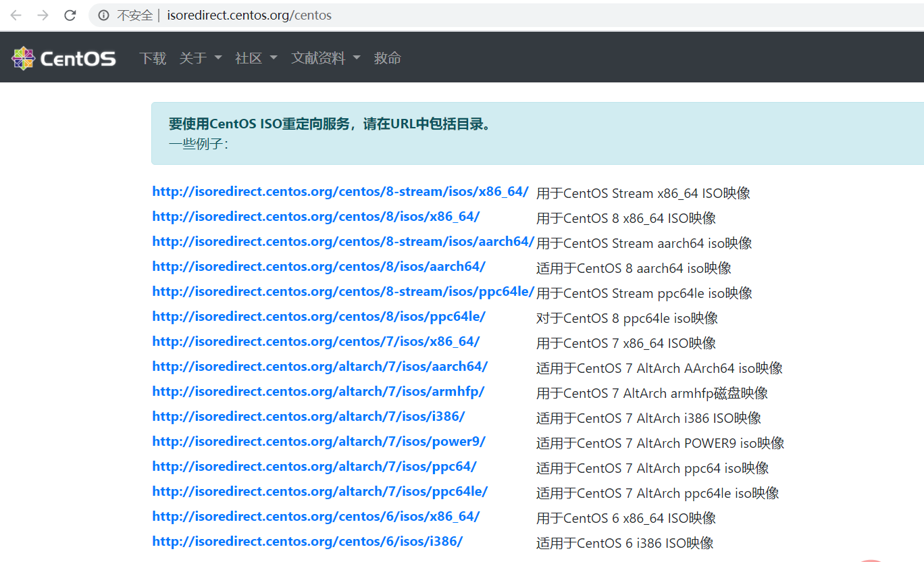Open the altarch/7/isos/power9/ link
The height and width of the screenshot is (562, 924).
(x=319, y=442)
